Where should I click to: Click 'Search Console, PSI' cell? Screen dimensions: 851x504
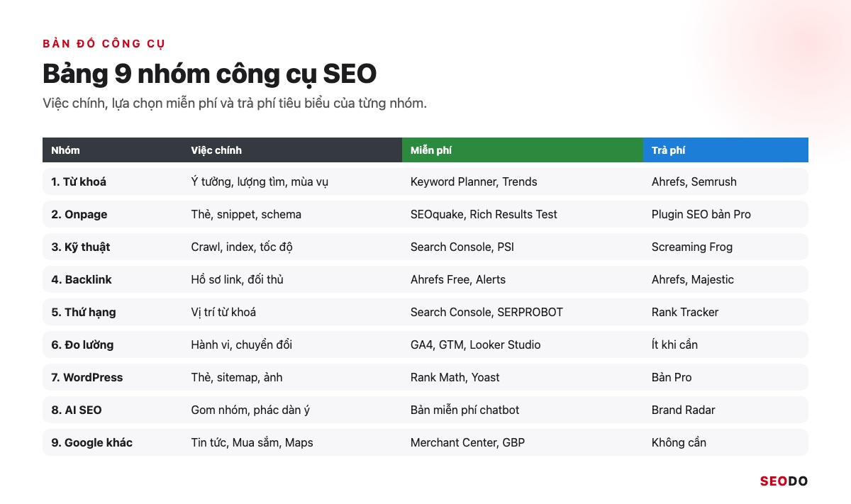462,247
